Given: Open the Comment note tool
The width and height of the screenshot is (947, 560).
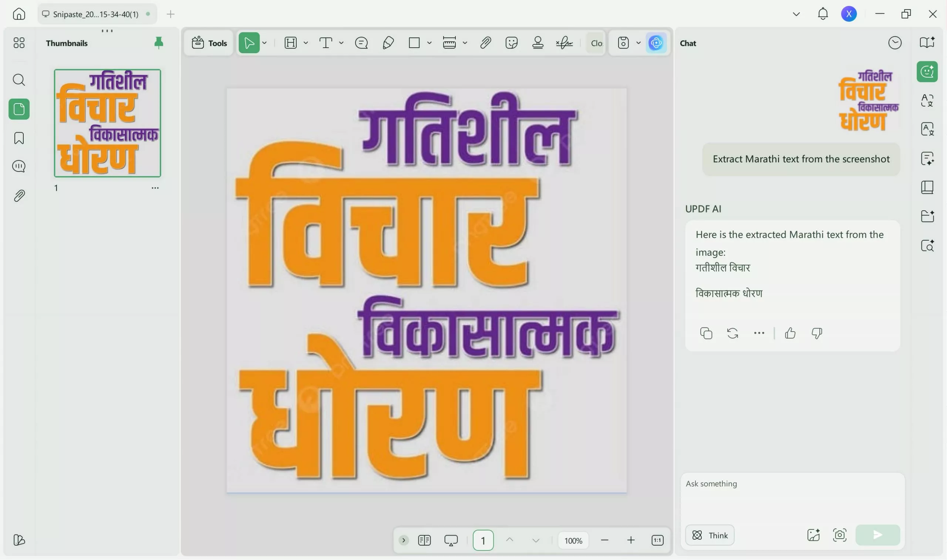Looking at the screenshot, I should point(361,43).
